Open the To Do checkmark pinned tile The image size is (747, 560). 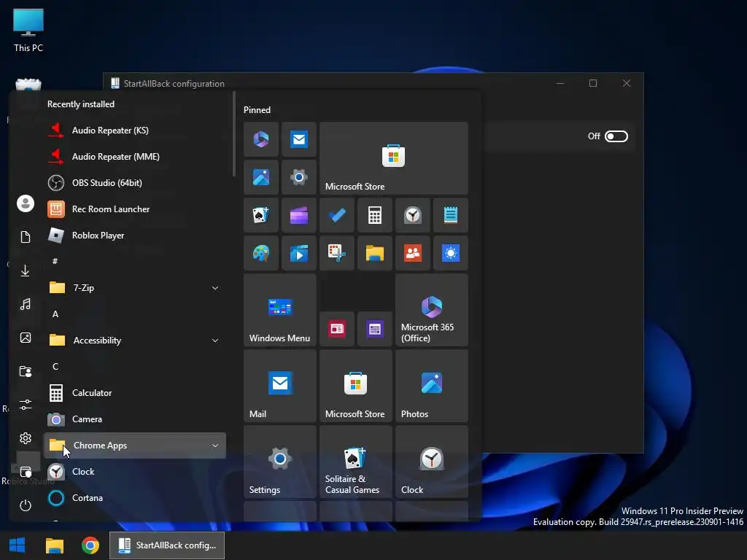tap(337, 215)
